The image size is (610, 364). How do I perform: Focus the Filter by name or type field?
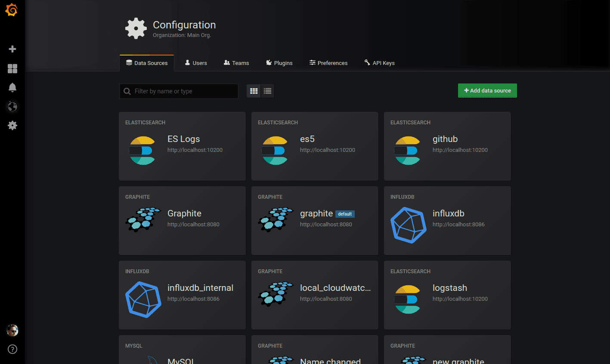179,91
